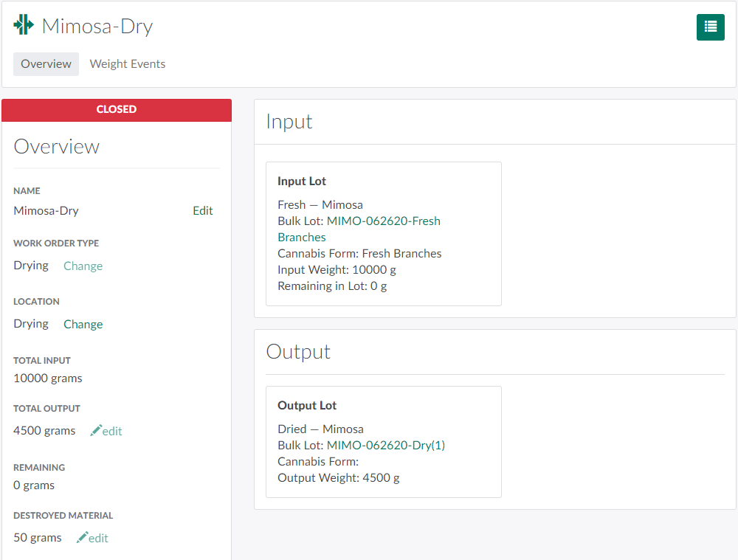The height and width of the screenshot is (560, 738).
Task: Click the green list view icon button
Action: tap(710, 27)
